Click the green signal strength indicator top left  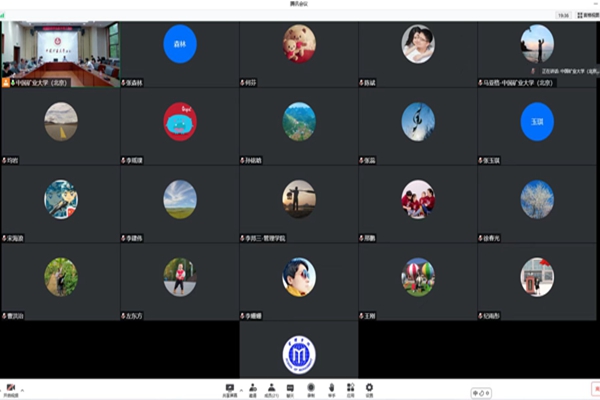coord(3,16)
